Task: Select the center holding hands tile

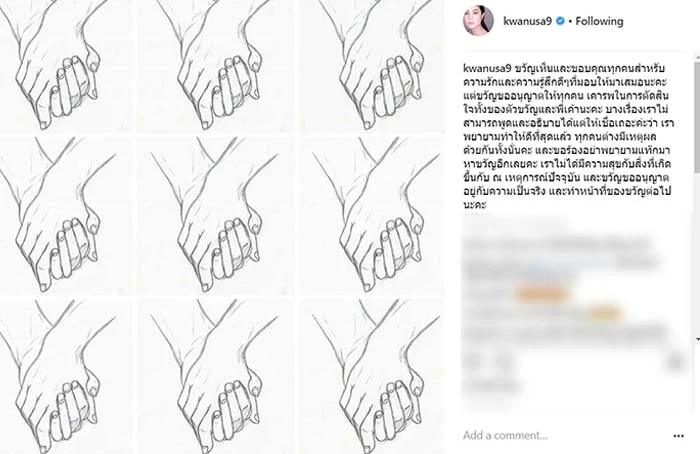Action: click(x=217, y=215)
